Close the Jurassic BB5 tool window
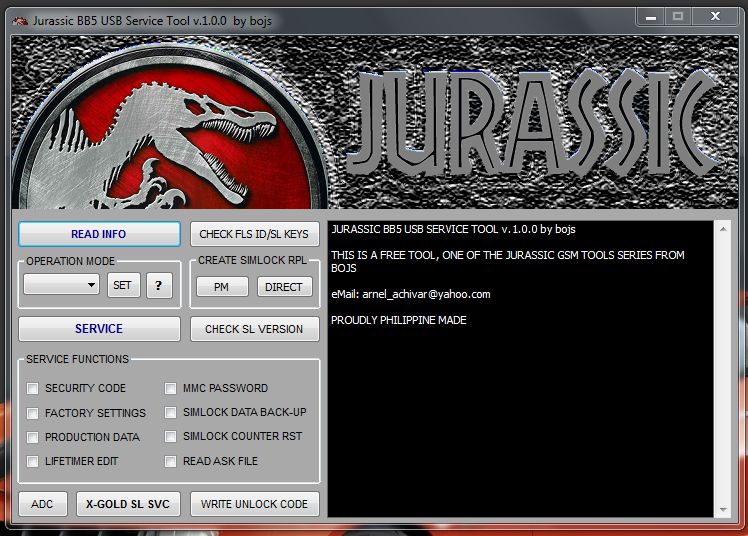The width and height of the screenshot is (748, 536). 715,17
